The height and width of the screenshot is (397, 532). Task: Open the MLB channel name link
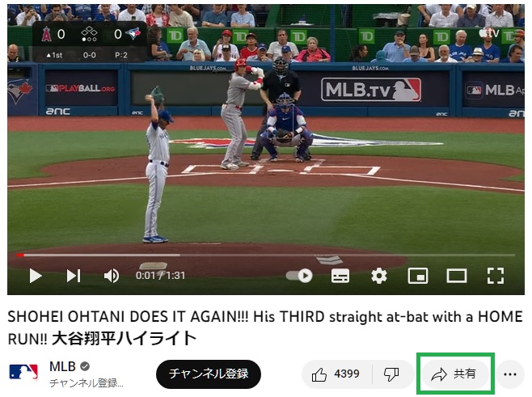pyautogui.click(x=62, y=366)
